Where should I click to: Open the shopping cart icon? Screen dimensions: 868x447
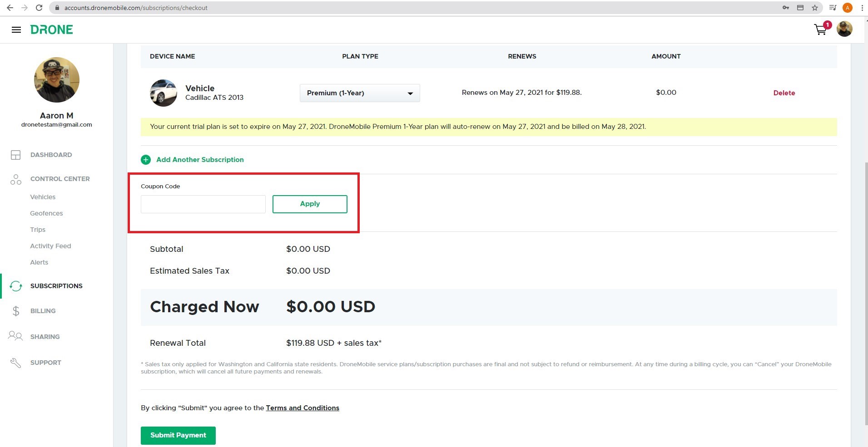(x=820, y=30)
